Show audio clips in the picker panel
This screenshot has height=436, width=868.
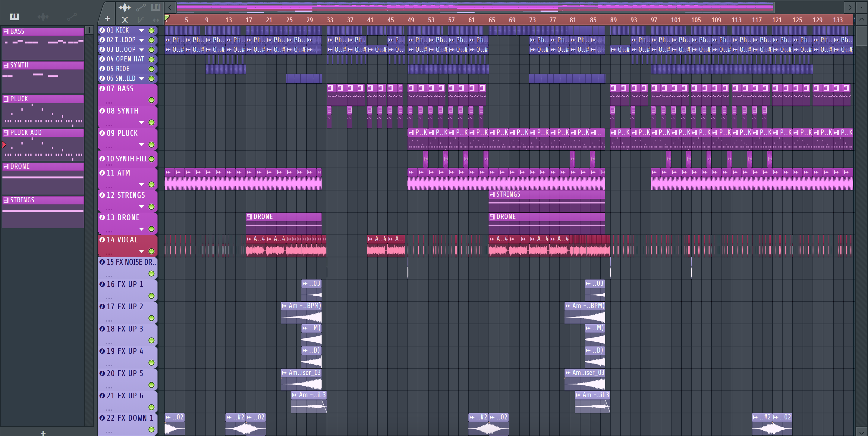click(43, 17)
